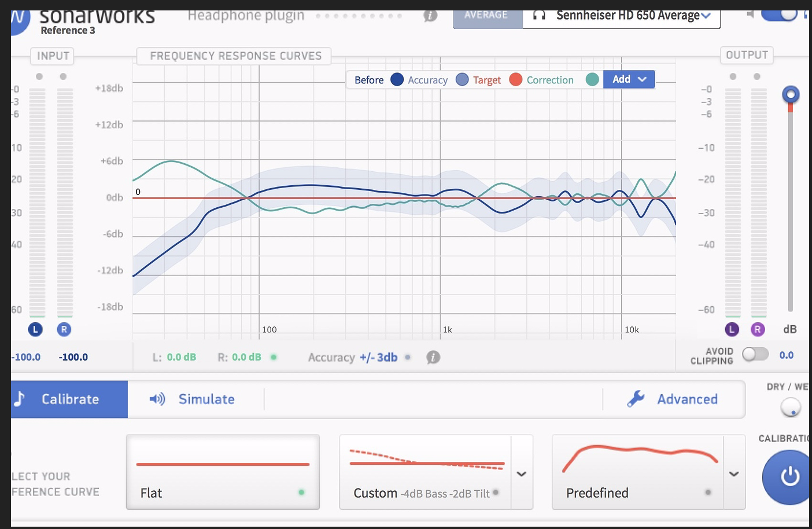Toggle the Before curve legend dot
Viewport: 812px width, 529px height.
coord(397,79)
